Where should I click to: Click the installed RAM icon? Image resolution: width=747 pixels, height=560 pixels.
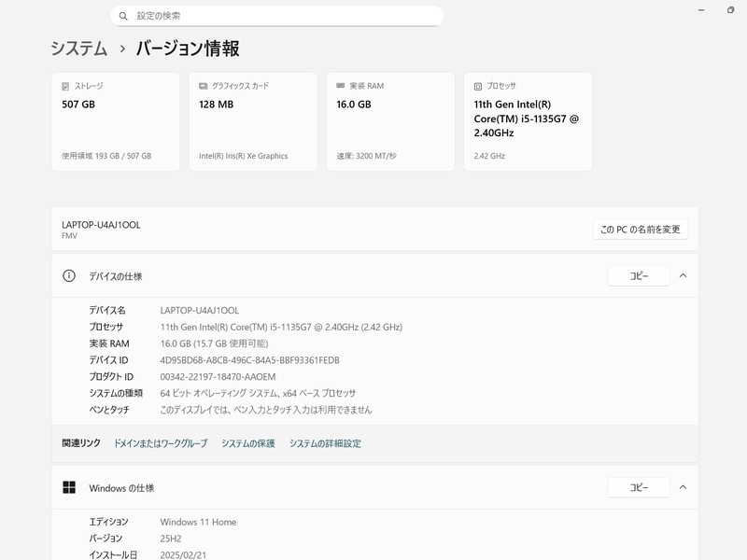click(x=341, y=86)
